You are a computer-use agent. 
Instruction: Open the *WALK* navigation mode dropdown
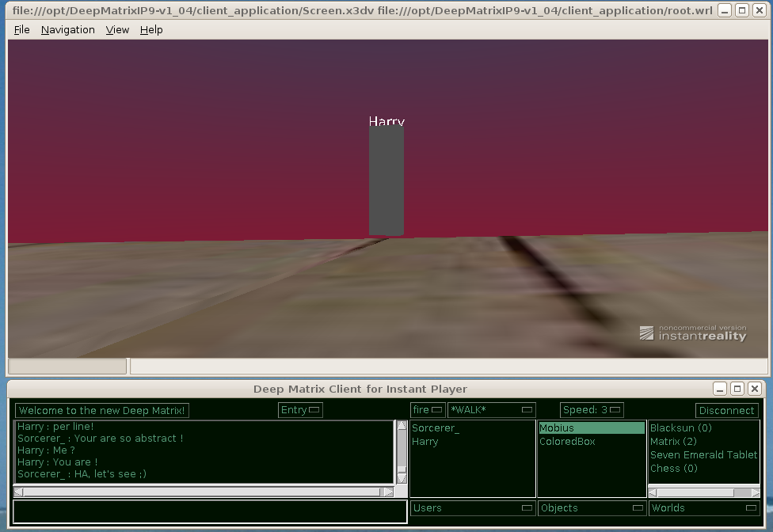(491, 410)
